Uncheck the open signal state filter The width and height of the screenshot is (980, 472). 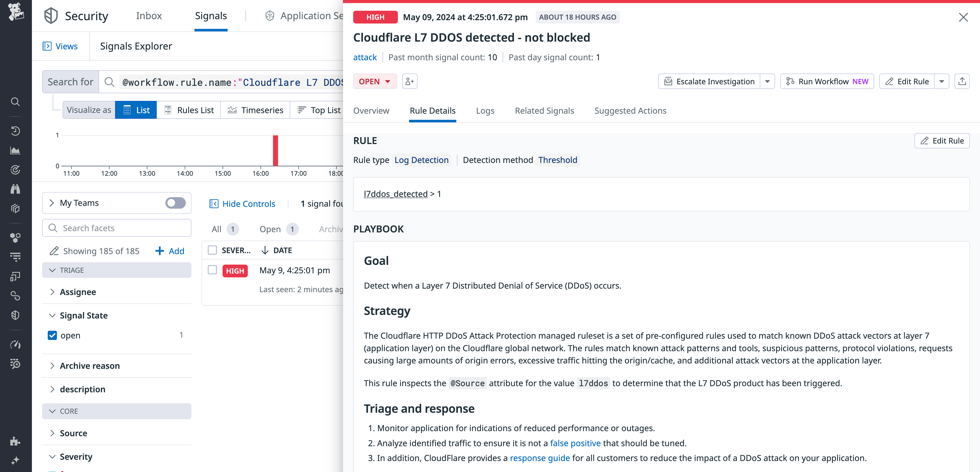pos(52,335)
